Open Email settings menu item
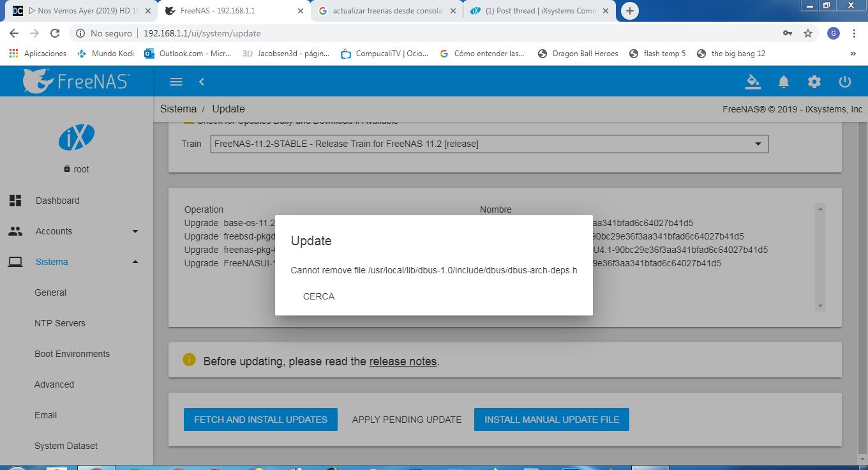This screenshot has width=868, height=470. click(46, 415)
